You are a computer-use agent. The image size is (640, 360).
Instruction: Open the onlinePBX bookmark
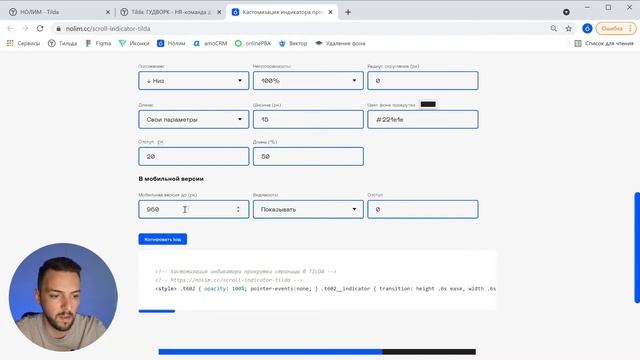[253, 43]
